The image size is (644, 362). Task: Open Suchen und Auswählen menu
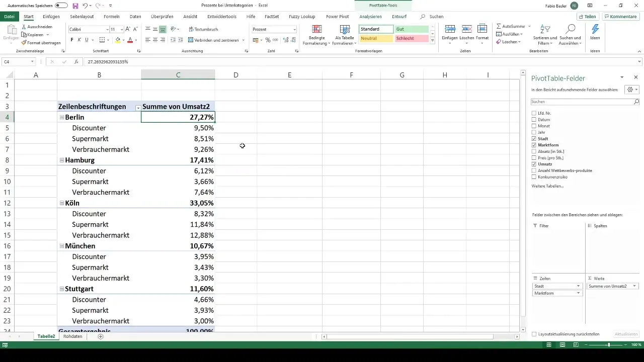tap(571, 35)
